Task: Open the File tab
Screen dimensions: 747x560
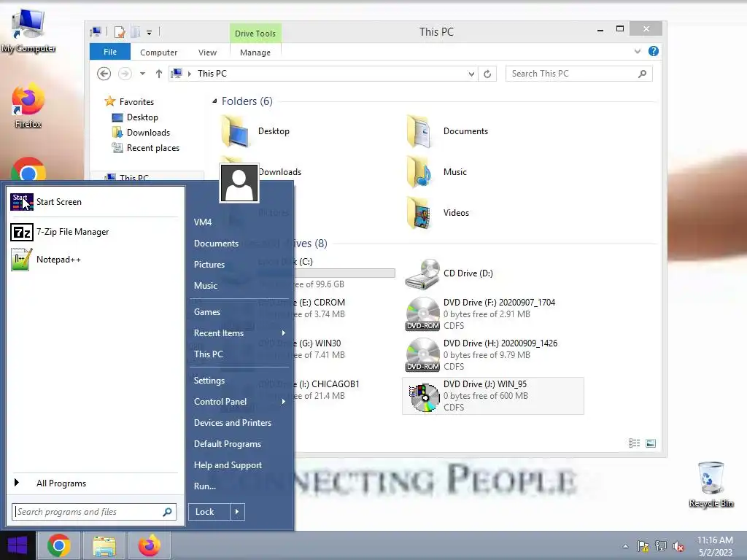Action: coord(110,52)
